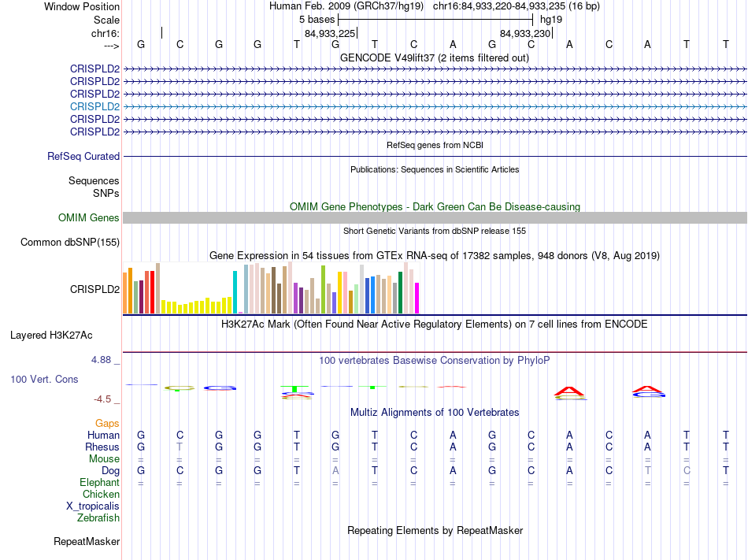Image resolution: width=748 pixels, height=560 pixels.
Task: Click the Dog species row label
Action: tap(109, 471)
